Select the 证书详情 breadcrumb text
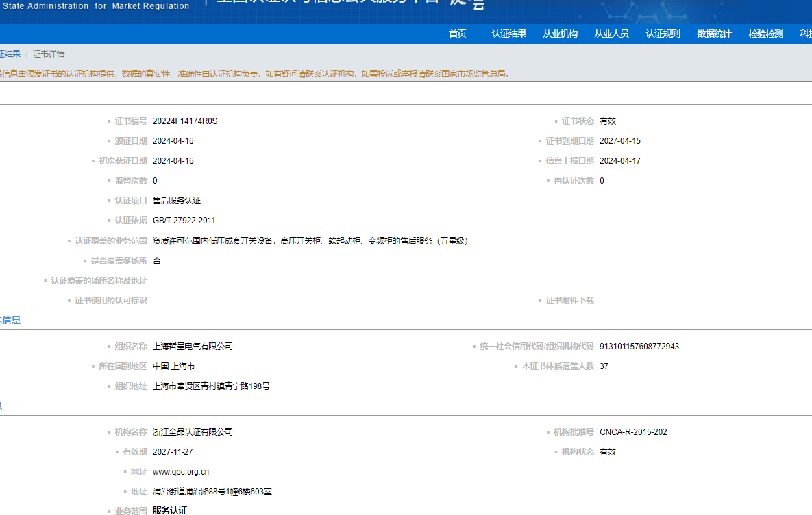 coord(49,54)
